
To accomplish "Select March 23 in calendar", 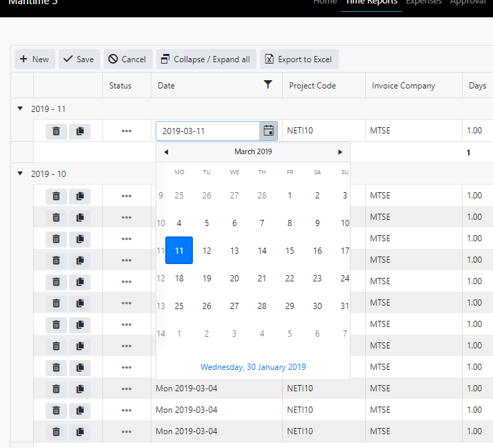I will [317, 278].
